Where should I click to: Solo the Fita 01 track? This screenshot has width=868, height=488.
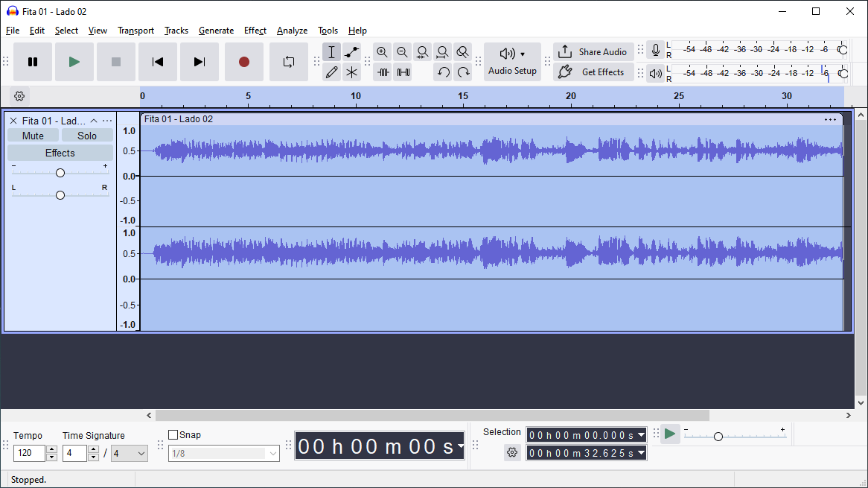[87, 136]
